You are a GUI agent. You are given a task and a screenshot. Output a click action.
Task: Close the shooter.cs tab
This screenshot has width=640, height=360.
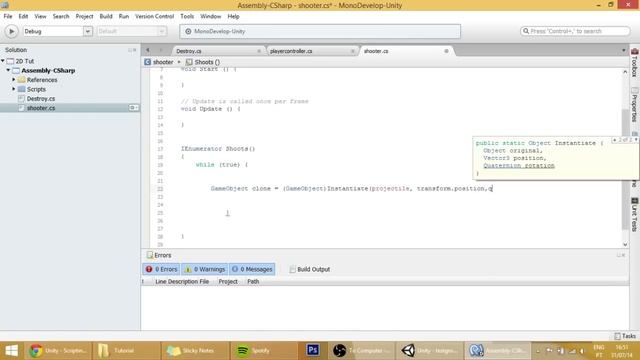pyautogui.click(x=446, y=51)
